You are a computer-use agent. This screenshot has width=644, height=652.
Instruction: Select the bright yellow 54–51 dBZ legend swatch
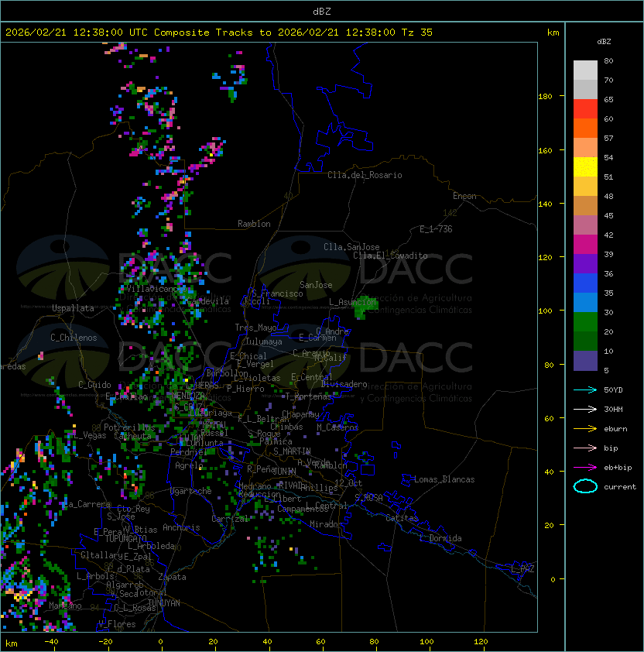pyautogui.click(x=585, y=167)
